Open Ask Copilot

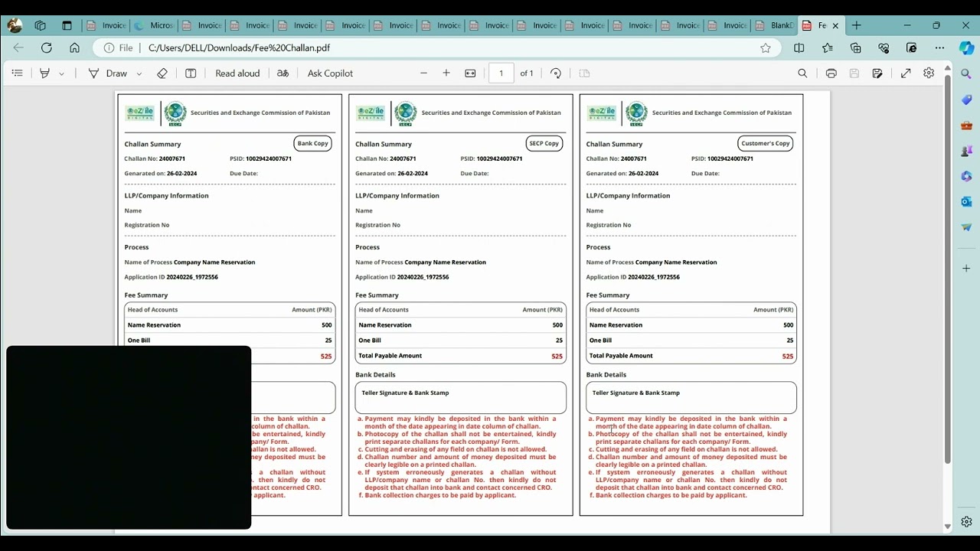click(x=330, y=73)
